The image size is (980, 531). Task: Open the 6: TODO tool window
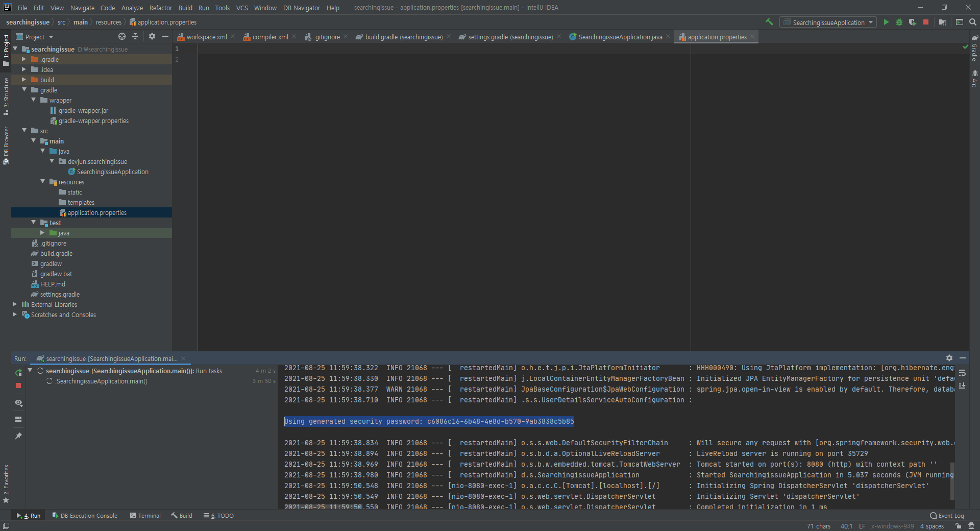pyautogui.click(x=218, y=516)
